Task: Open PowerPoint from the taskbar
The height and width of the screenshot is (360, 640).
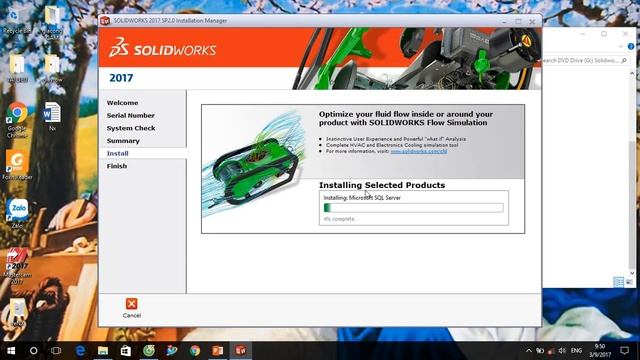Action: tap(218, 351)
